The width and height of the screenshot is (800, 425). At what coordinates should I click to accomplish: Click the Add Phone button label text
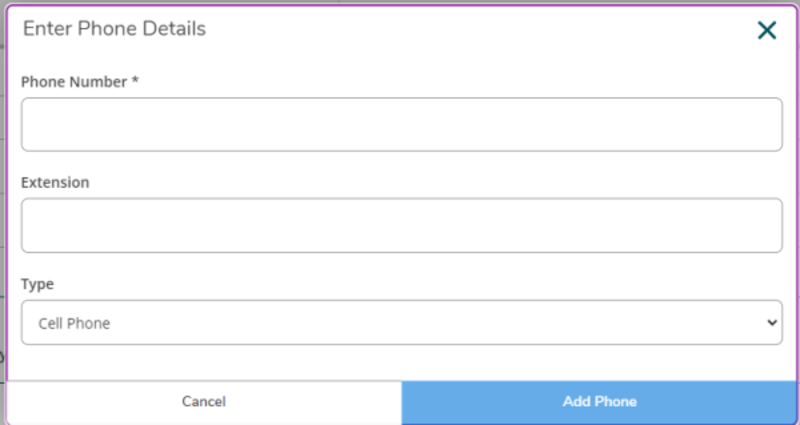point(600,402)
